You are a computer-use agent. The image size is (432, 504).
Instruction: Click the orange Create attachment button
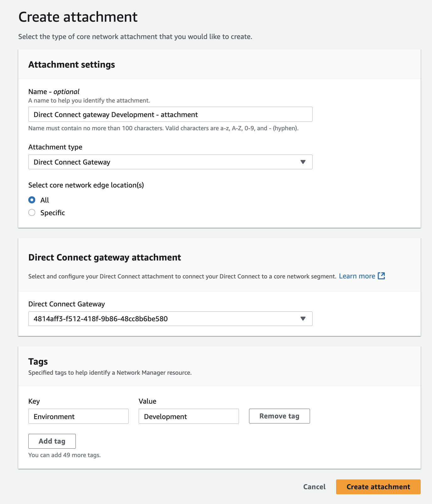click(x=378, y=487)
